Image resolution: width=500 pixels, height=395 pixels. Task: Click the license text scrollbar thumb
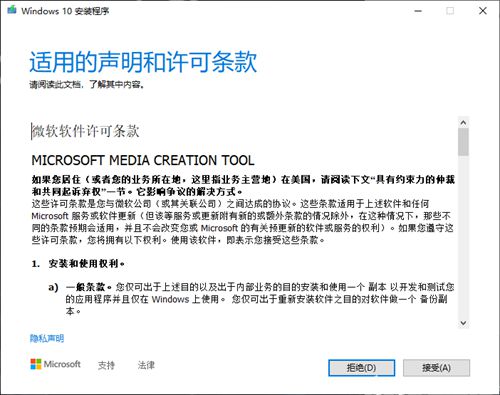(463, 142)
